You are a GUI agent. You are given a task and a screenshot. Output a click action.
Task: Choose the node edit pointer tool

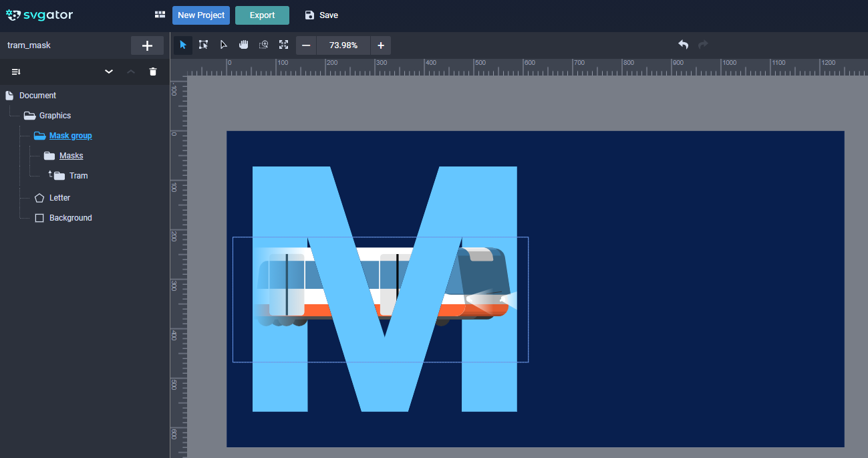[x=223, y=45]
